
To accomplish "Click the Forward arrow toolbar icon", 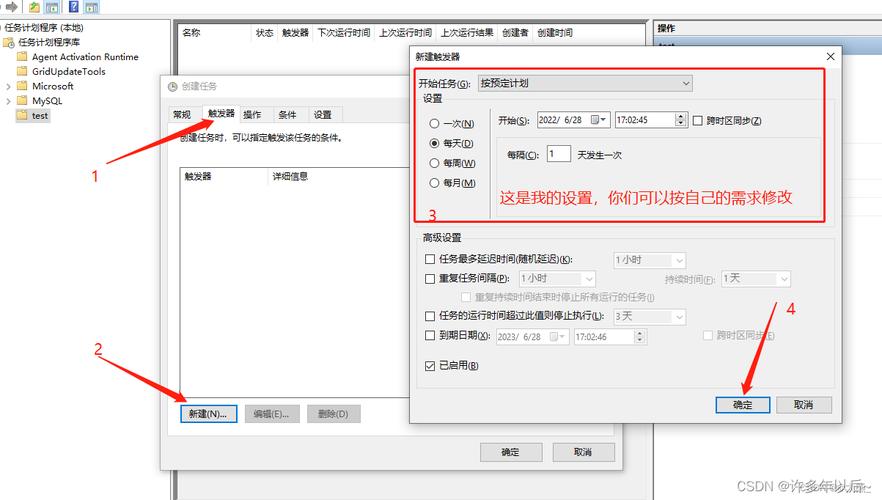I will point(11,7).
